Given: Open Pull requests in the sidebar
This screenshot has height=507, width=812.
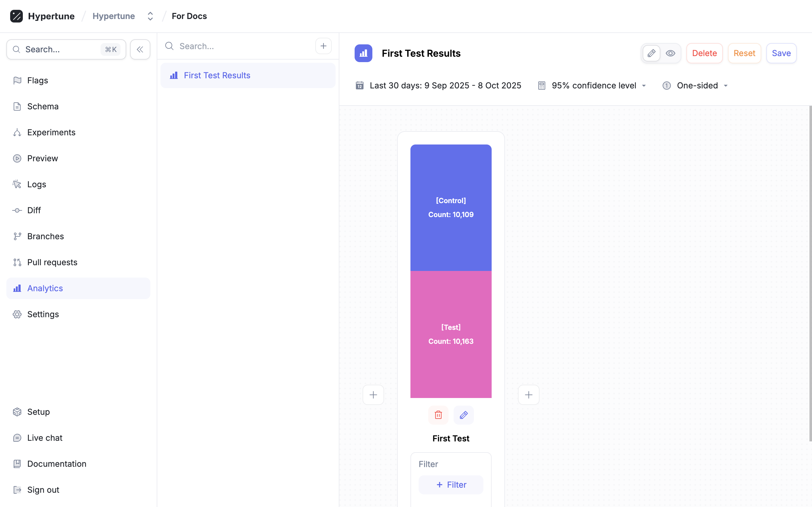Looking at the screenshot, I should point(52,262).
